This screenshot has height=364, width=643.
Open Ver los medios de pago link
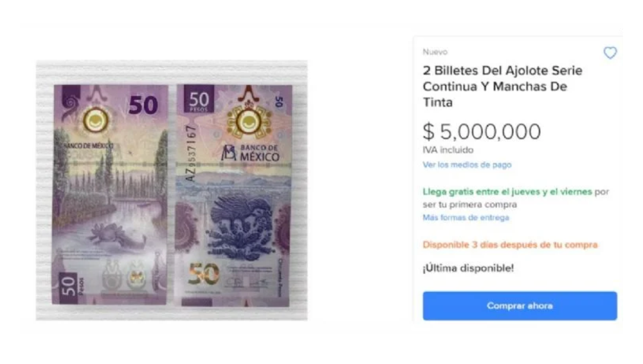[467, 165]
